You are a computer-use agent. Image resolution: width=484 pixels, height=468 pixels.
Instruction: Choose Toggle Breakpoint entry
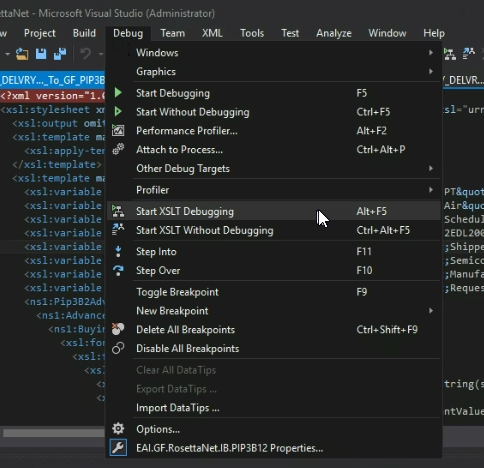274,292
